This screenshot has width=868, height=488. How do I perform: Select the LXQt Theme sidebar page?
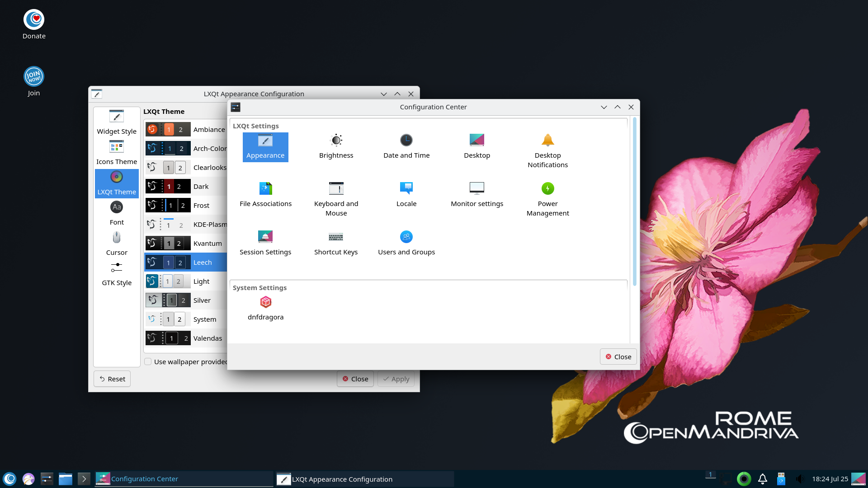pos(117,183)
